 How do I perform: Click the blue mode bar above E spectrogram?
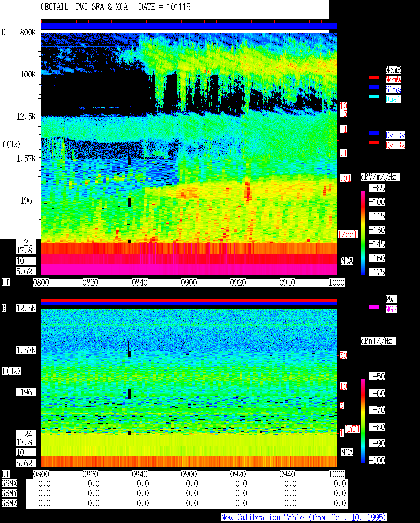(x=189, y=26)
